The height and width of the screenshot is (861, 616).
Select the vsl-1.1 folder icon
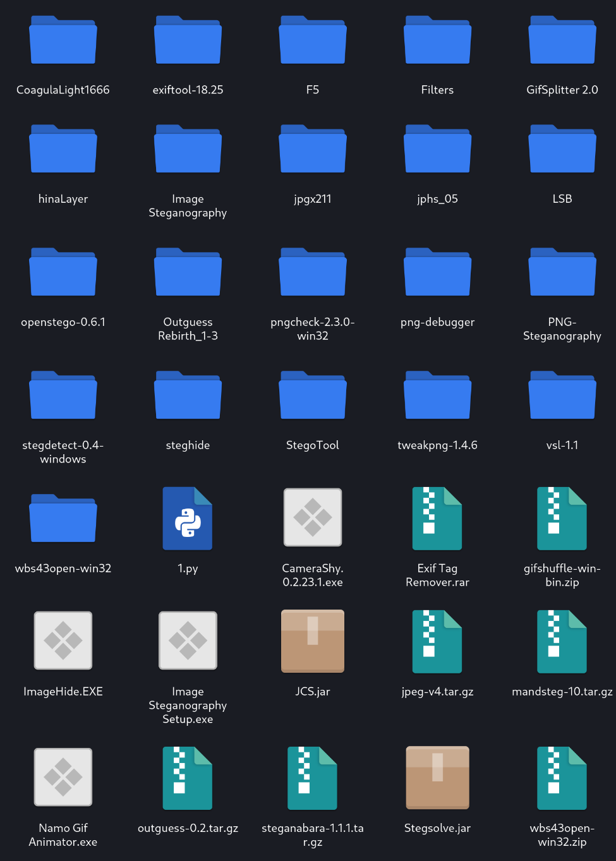click(x=562, y=395)
